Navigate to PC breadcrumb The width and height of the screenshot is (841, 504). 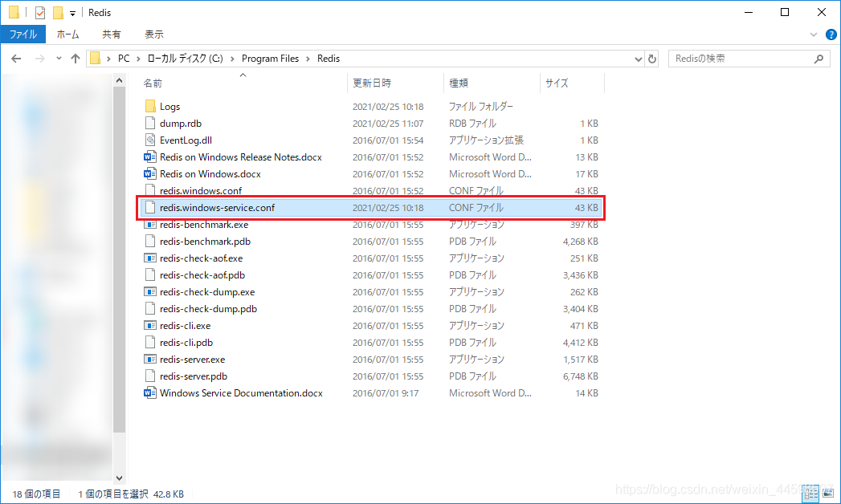pyautogui.click(x=124, y=59)
